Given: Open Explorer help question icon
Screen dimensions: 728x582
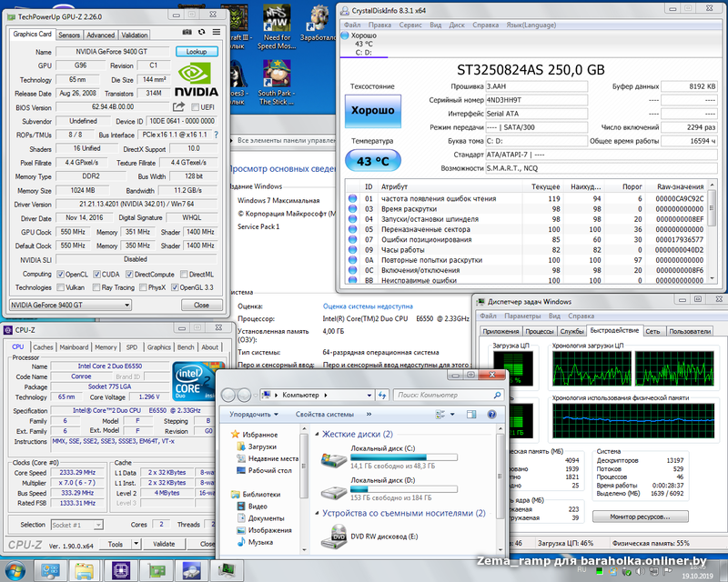Looking at the screenshot, I should click(491, 414).
